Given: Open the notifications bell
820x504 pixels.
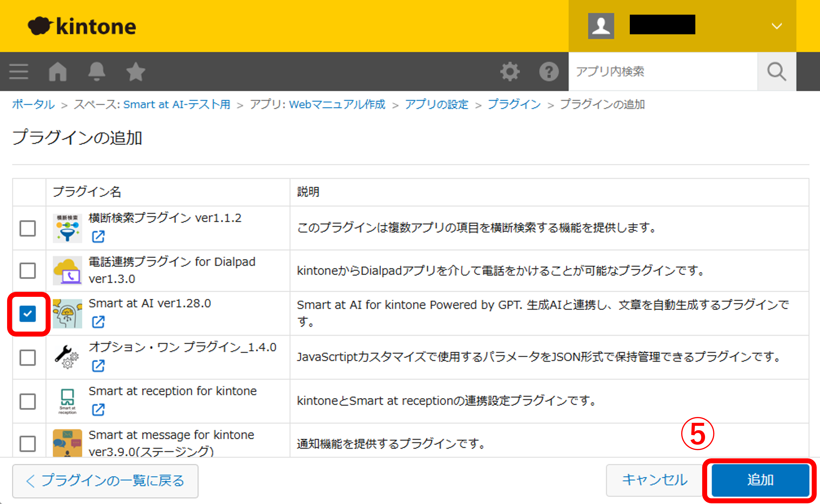Looking at the screenshot, I should coord(97,71).
